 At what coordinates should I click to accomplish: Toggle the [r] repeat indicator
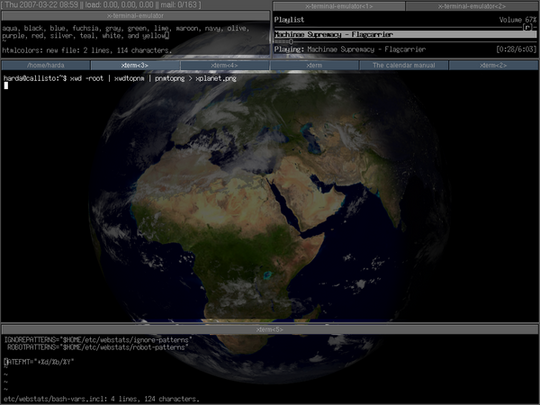pyautogui.click(x=527, y=27)
